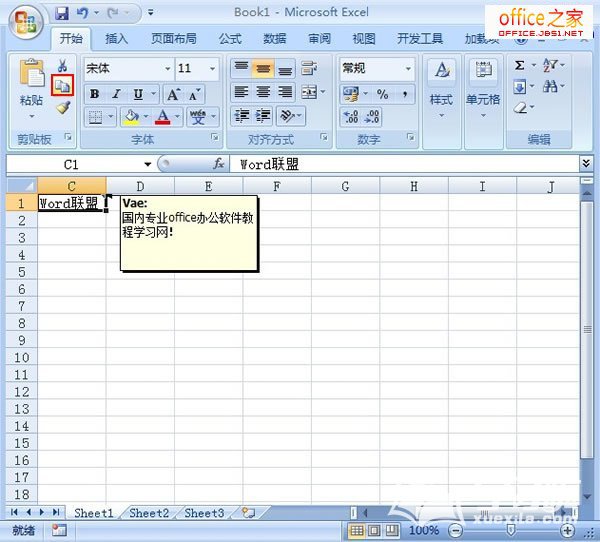Switch to the 页面布局 ribbon tab
The image size is (600, 542).
174,39
